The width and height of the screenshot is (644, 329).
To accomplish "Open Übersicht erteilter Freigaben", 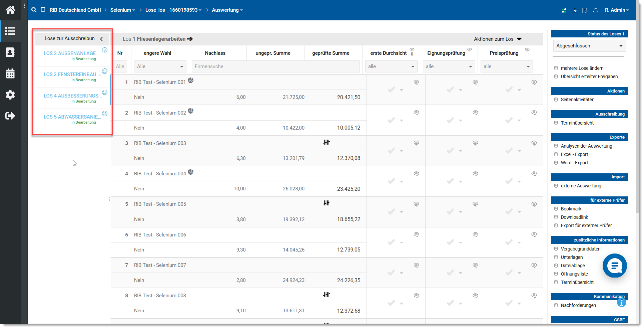I will [589, 76].
